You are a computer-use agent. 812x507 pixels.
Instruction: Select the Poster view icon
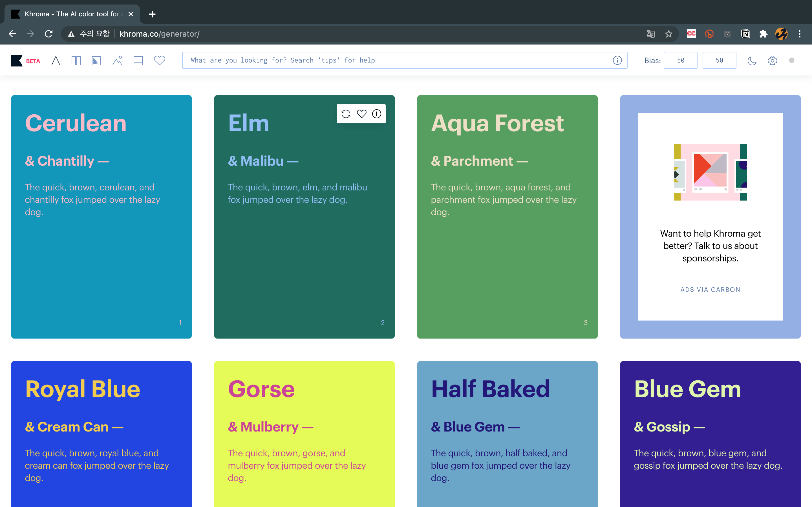76,61
